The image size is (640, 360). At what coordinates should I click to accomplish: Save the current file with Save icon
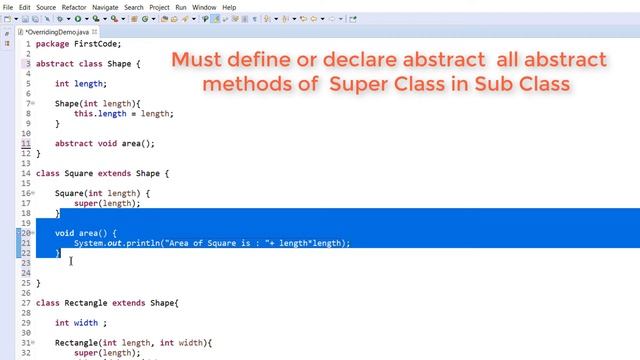click(25, 19)
